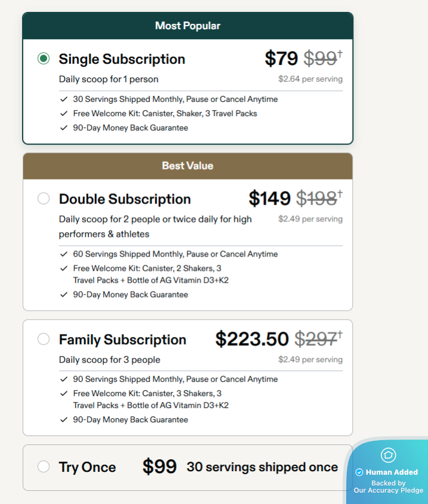Image resolution: width=428 pixels, height=504 pixels.
Task: Click the checkmark beside 90 Servings Shipped Monthly
Action: (x=64, y=379)
